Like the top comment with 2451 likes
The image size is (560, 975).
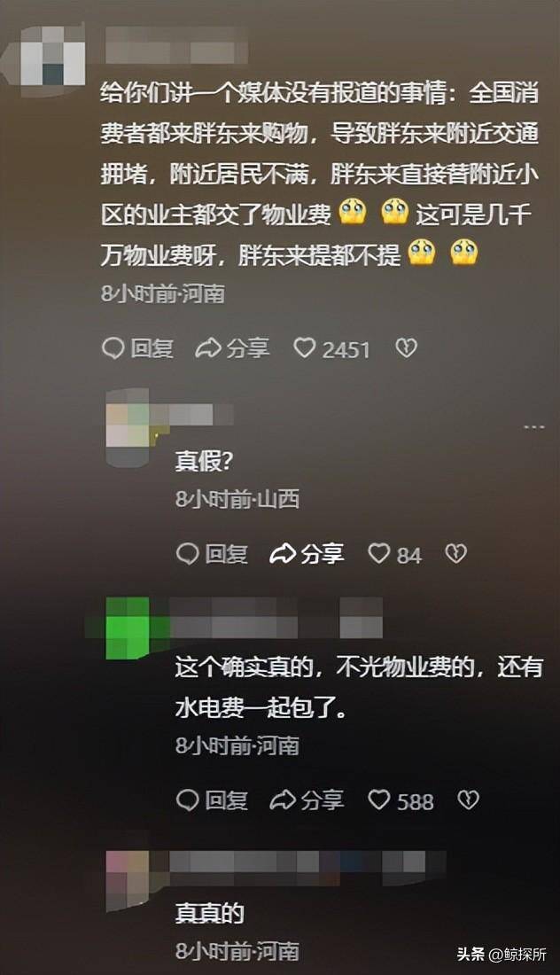(x=332, y=349)
